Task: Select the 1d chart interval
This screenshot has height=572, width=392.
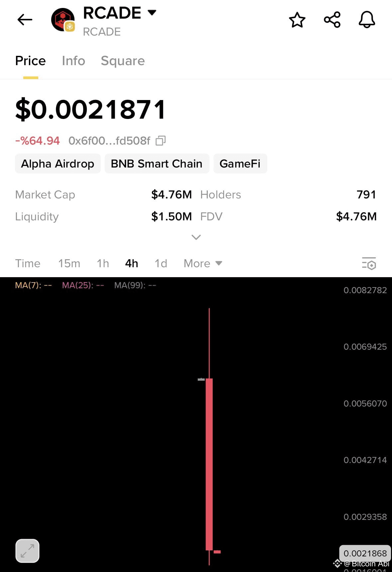Action: coord(161,264)
